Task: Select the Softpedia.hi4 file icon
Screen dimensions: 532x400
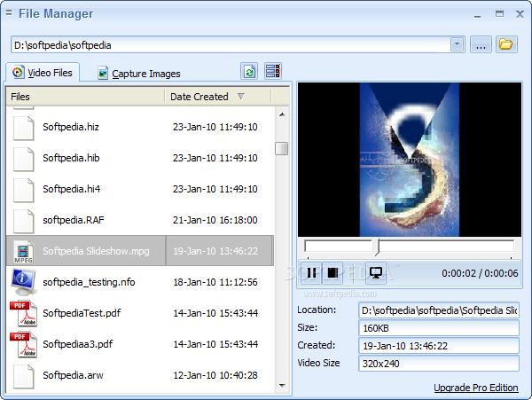Action: (x=23, y=190)
